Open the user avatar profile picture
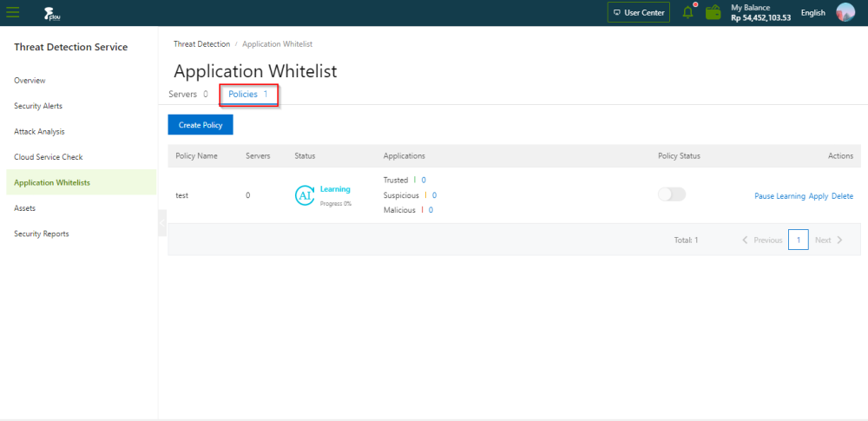The height and width of the screenshot is (421, 868). 845,12
